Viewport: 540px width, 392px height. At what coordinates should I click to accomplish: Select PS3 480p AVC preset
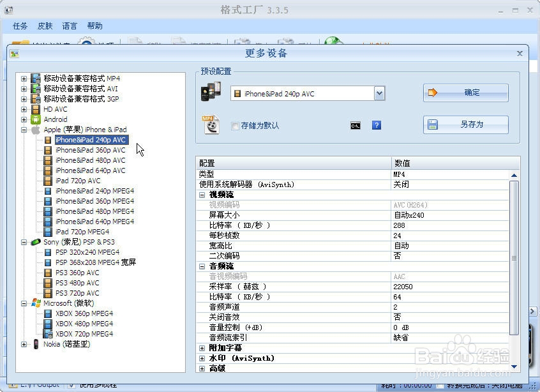(77, 283)
